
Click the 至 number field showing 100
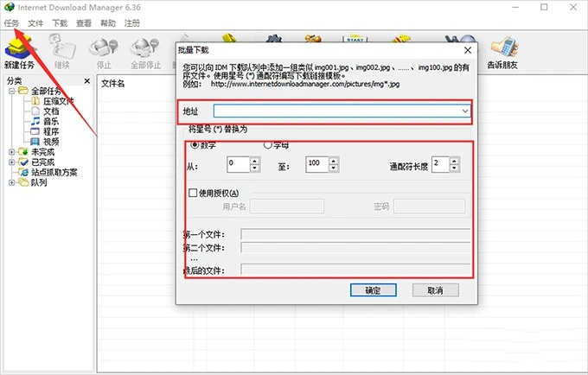pos(317,164)
